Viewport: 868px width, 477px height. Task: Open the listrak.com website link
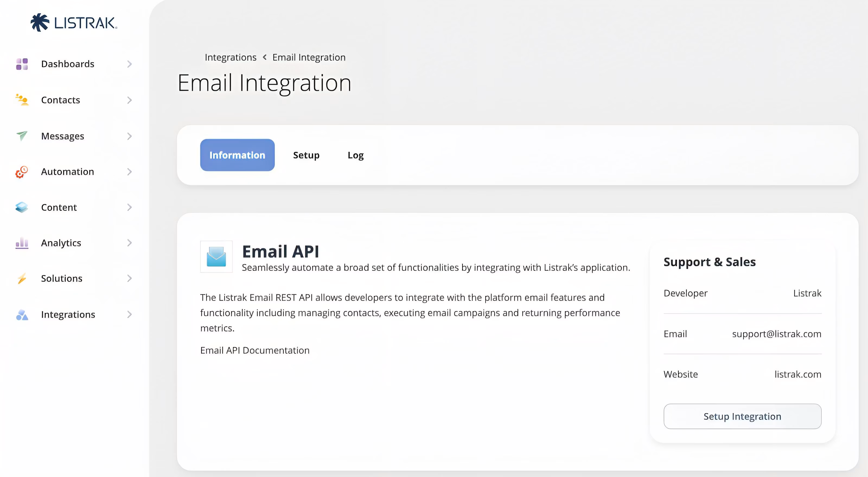[798, 374]
